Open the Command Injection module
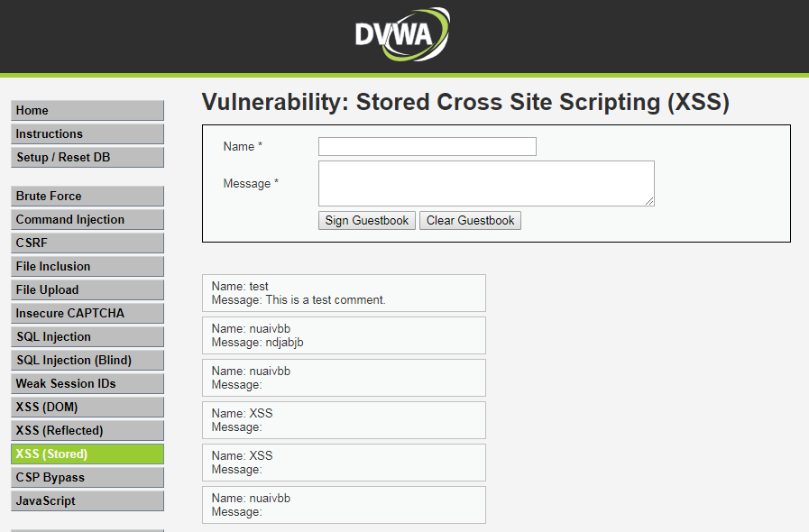Viewport: 809px width, 532px height. tap(87, 219)
